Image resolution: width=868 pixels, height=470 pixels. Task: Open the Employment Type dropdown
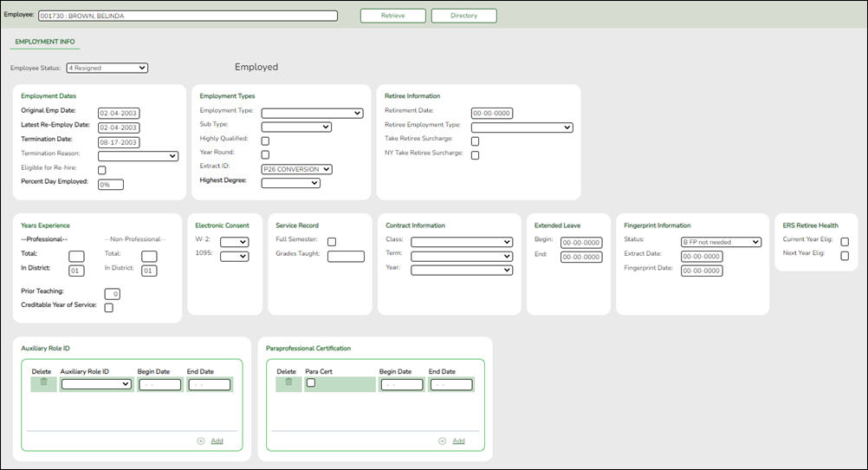tap(312, 113)
